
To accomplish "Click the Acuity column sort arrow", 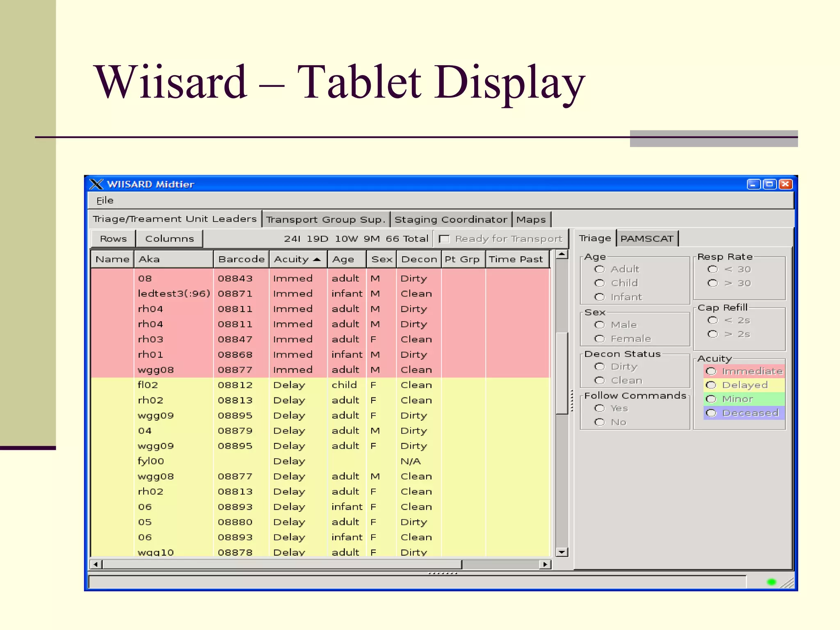I will point(317,259).
